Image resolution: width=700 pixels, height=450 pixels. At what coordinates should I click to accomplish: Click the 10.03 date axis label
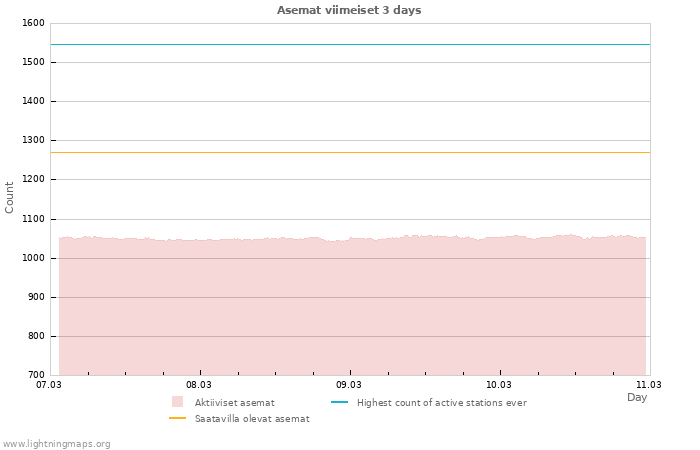pos(499,385)
